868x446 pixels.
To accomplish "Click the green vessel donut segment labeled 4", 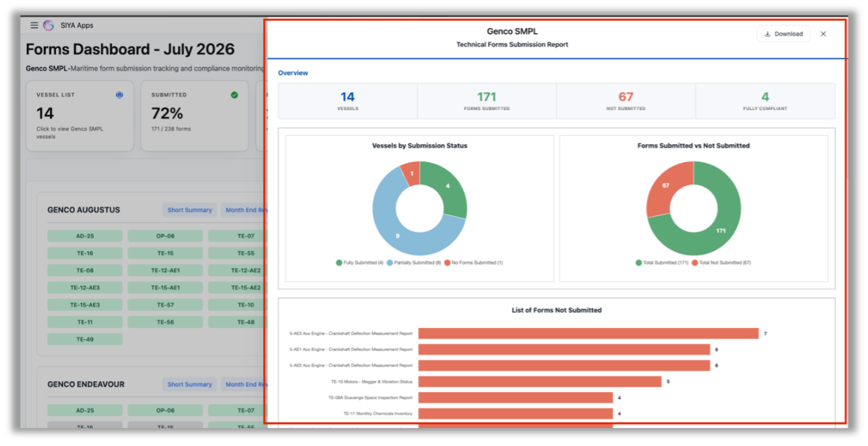I will (448, 186).
